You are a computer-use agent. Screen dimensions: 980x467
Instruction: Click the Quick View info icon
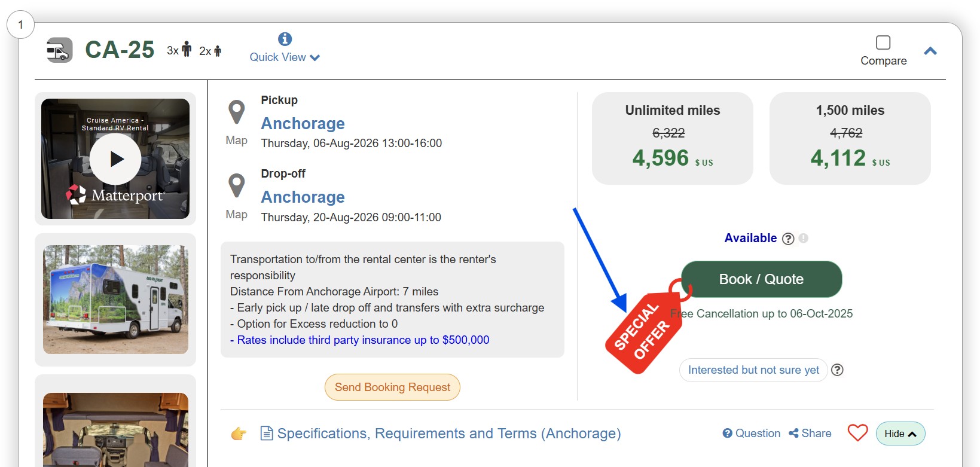point(285,39)
